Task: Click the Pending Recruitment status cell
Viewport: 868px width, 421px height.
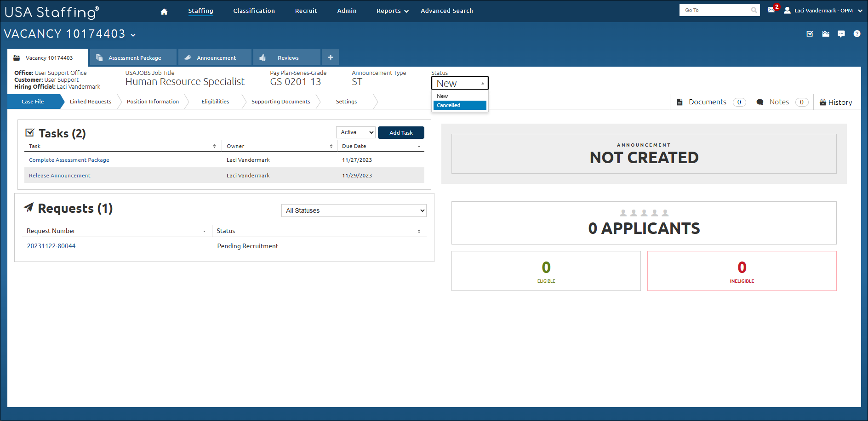Action: click(248, 246)
